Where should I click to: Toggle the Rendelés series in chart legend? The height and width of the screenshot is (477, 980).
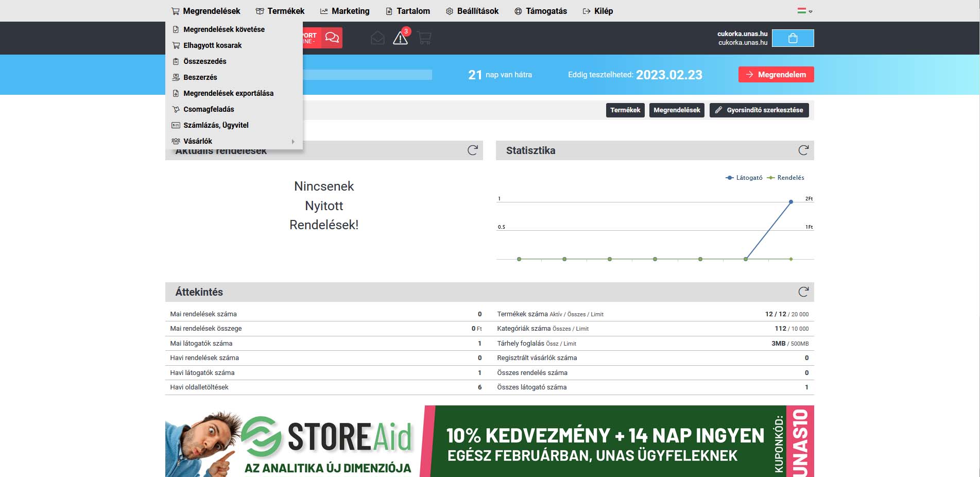click(786, 178)
